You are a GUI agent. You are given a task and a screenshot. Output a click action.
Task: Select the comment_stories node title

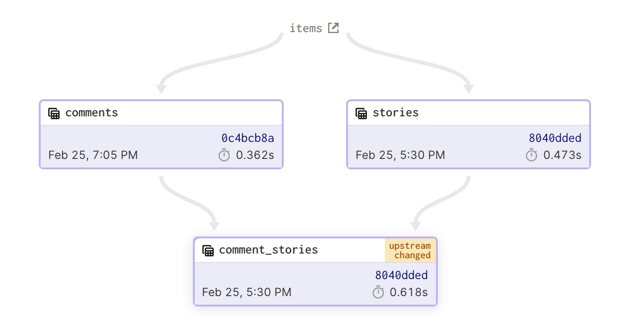tap(269, 250)
